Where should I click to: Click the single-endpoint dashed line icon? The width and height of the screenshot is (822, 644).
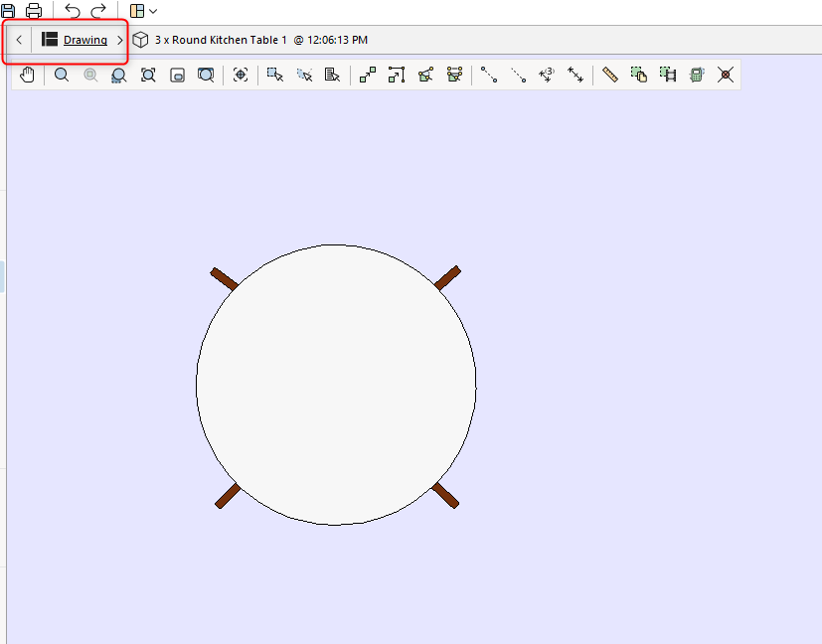518,75
